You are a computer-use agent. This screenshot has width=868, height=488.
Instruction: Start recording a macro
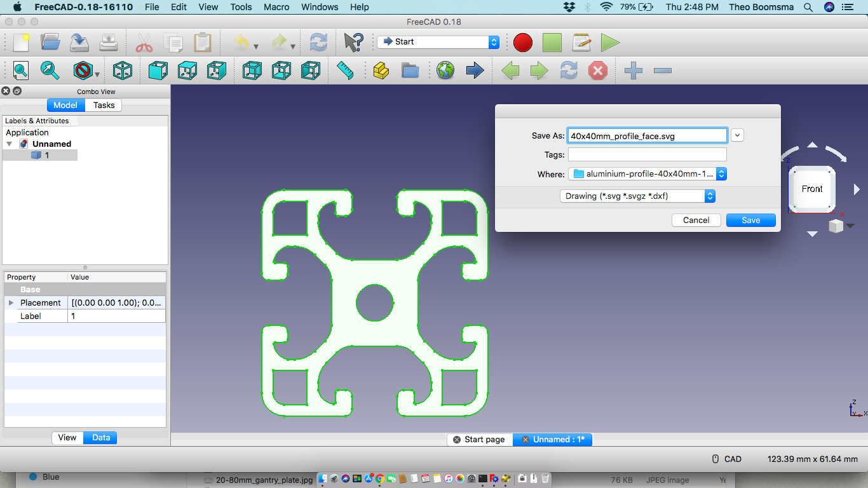tap(522, 43)
